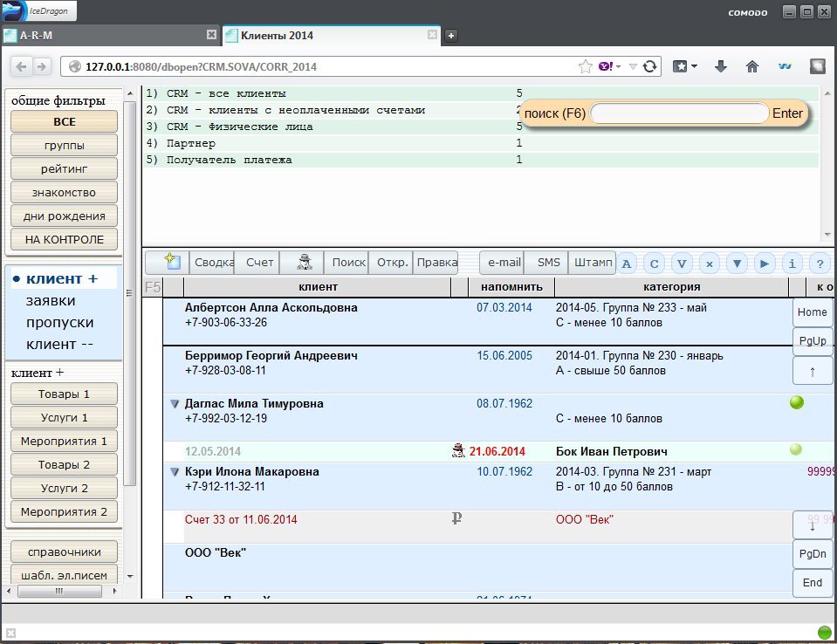Click the bookmark star in address bar

click(x=585, y=66)
